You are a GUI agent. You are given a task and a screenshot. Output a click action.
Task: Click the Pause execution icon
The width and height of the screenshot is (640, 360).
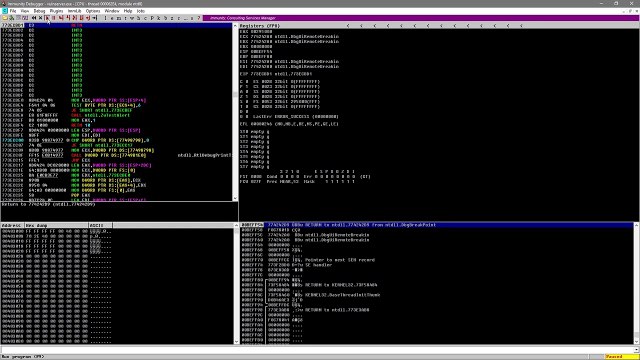click(x=54, y=18)
